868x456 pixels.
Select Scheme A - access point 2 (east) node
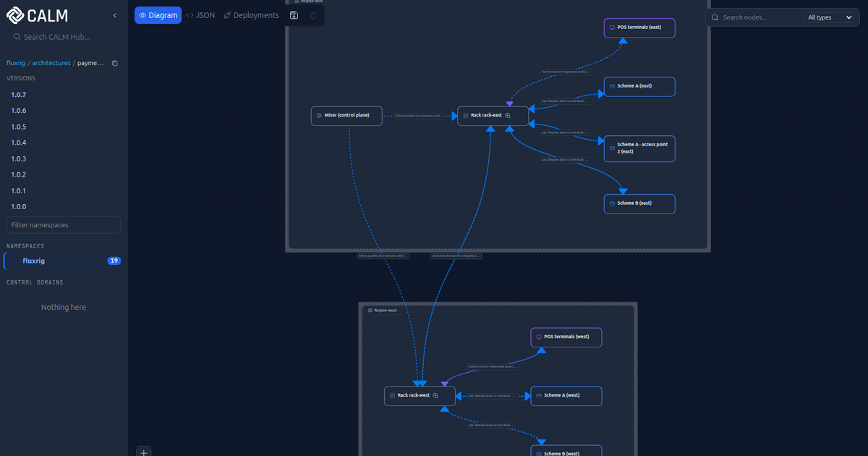coord(639,148)
